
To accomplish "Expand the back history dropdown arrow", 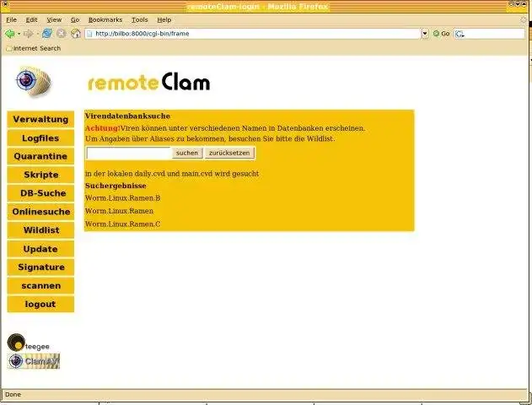I will point(19,34).
